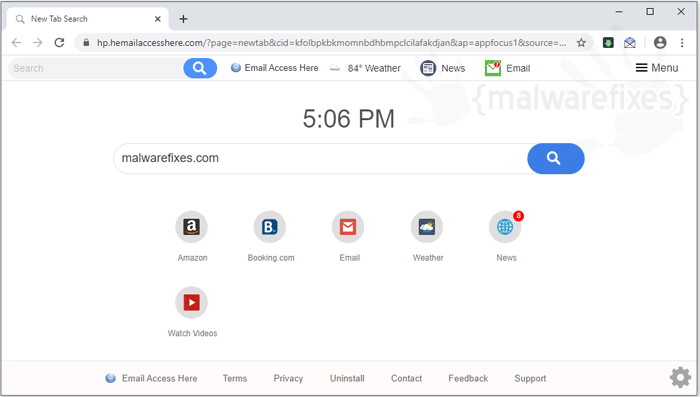Image resolution: width=700 pixels, height=397 pixels.
Task: Open the News globe shortcut icon
Action: pos(505,227)
